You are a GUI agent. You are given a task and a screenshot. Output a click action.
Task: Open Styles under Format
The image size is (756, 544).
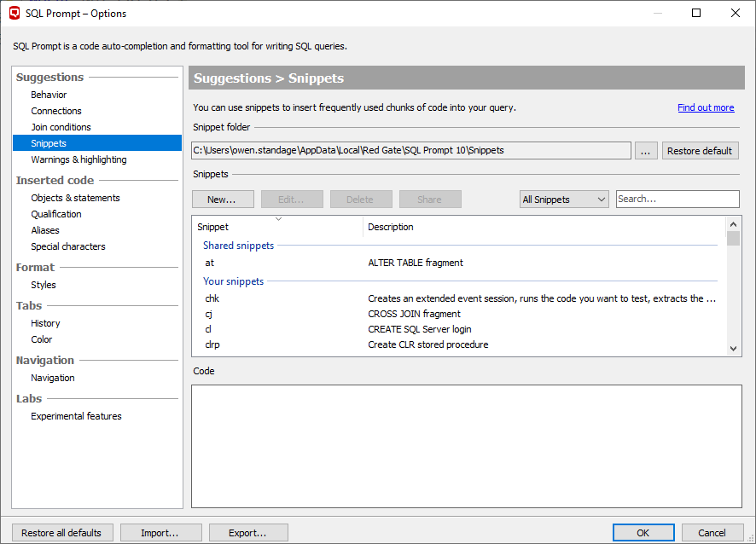click(x=44, y=285)
